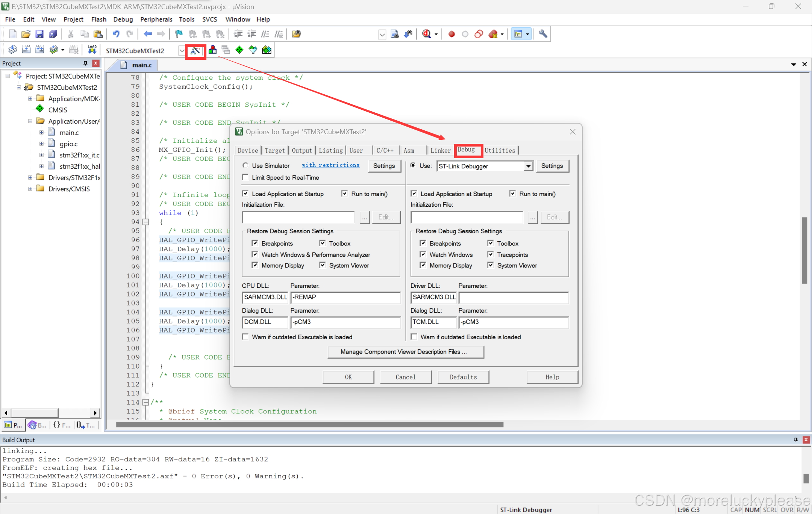Click Insert breakpoint red dot icon
812x514 pixels.
point(451,34)
